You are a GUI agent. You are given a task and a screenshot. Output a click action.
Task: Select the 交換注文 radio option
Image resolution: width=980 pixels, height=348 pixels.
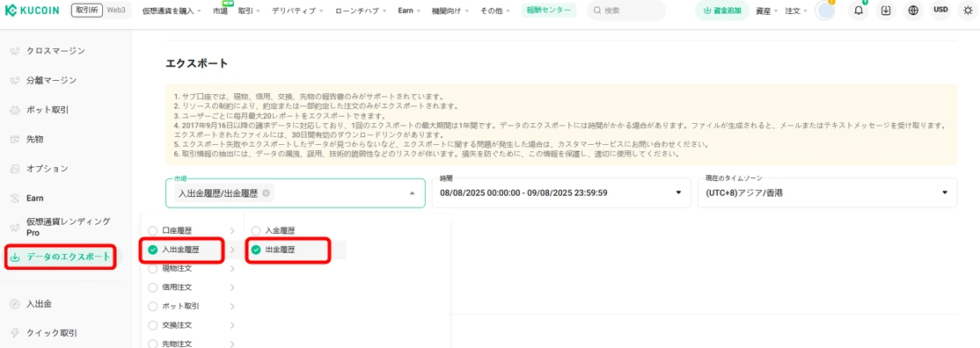pos(152,325)
